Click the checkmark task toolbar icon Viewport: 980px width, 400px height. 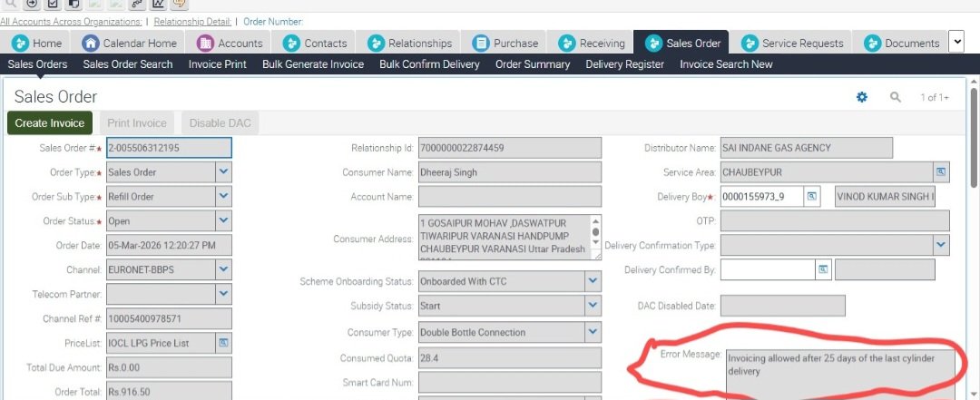[x=53, y=4]
